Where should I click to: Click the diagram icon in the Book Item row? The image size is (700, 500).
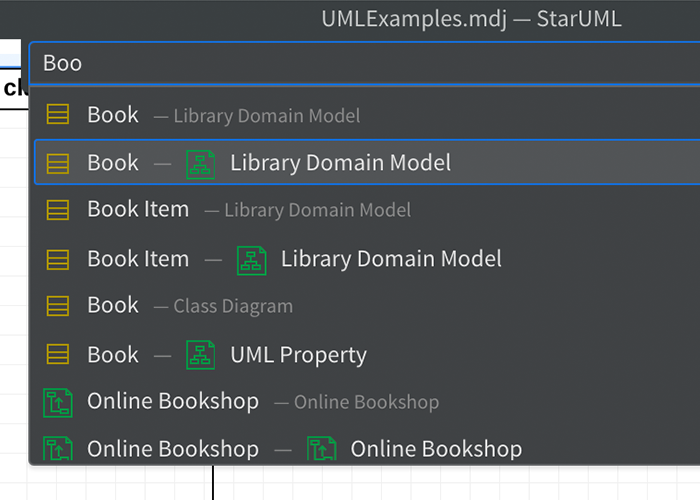251,260
